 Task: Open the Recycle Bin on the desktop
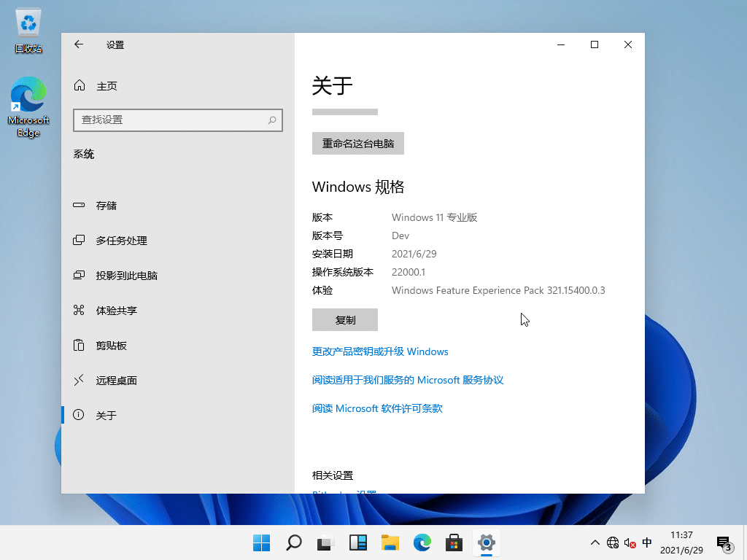pos(28,31)
